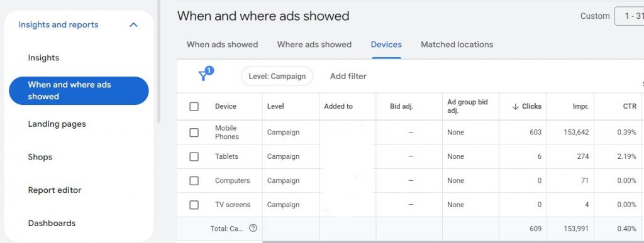Open Dashboards in sidebar
Screen dimensions: 644x243
[x=52, y=224]
